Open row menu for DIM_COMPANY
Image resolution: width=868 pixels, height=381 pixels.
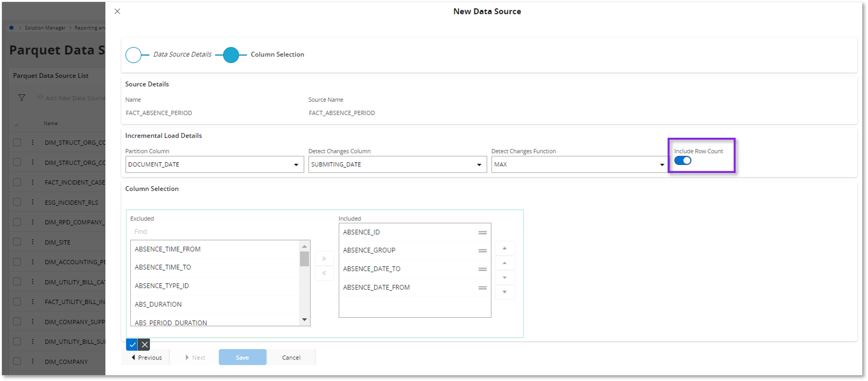point(33,361)
